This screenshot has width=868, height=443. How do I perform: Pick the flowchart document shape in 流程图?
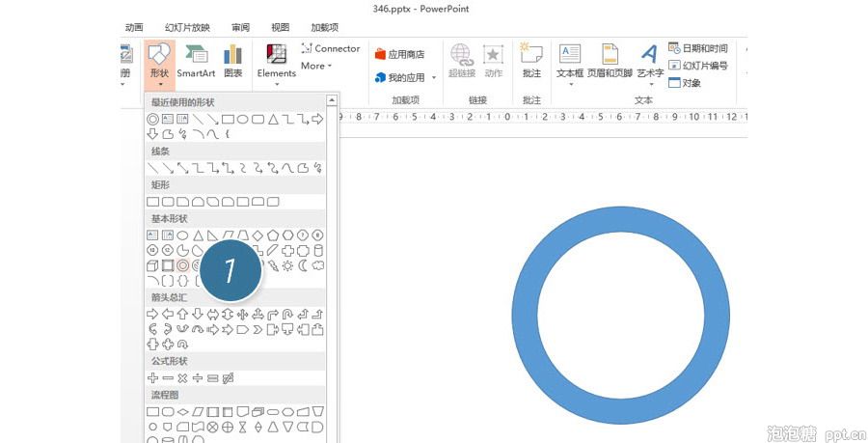(x=242, y=412)
